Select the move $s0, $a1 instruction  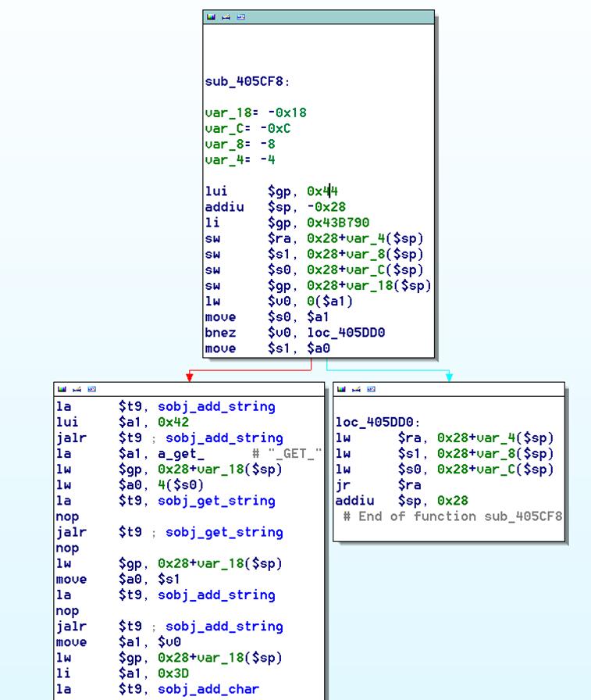[267, 317]
